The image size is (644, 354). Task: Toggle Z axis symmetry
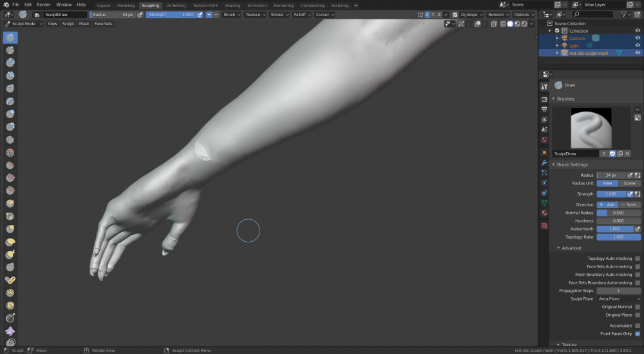tap(439, 14)
